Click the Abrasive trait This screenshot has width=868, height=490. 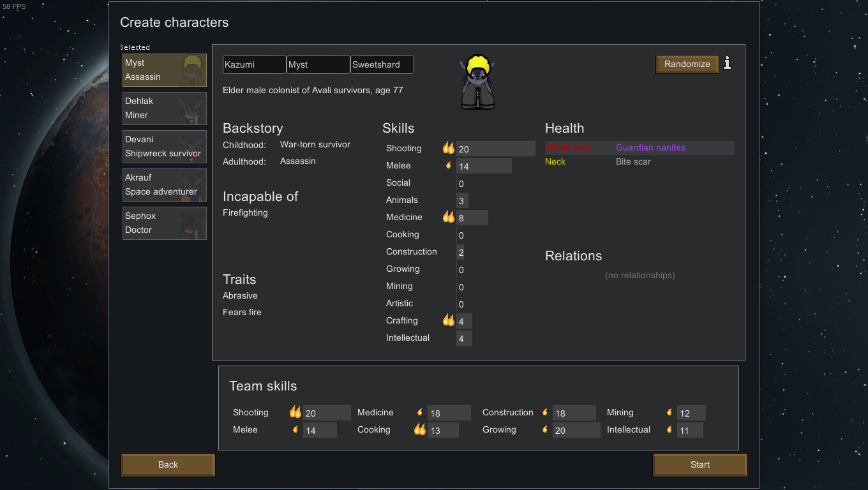pos(240,295)
